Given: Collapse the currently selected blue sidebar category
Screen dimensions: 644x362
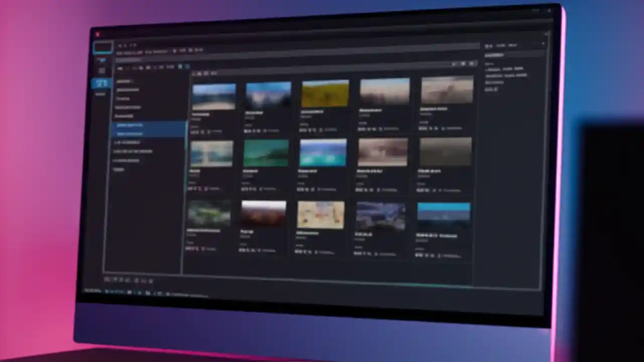Looking at the screenshot, I should (x=129, y=125).
